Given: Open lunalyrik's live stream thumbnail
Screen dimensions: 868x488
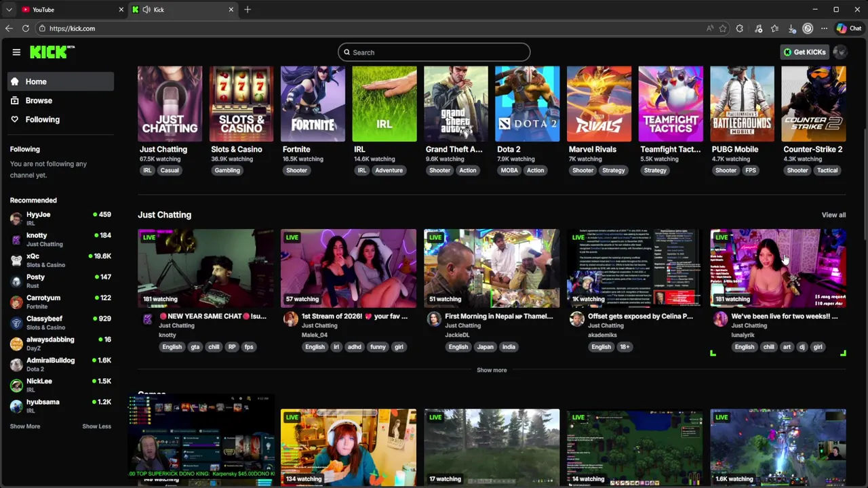Looking at the screenshot, I should click(x=778, y=268).
